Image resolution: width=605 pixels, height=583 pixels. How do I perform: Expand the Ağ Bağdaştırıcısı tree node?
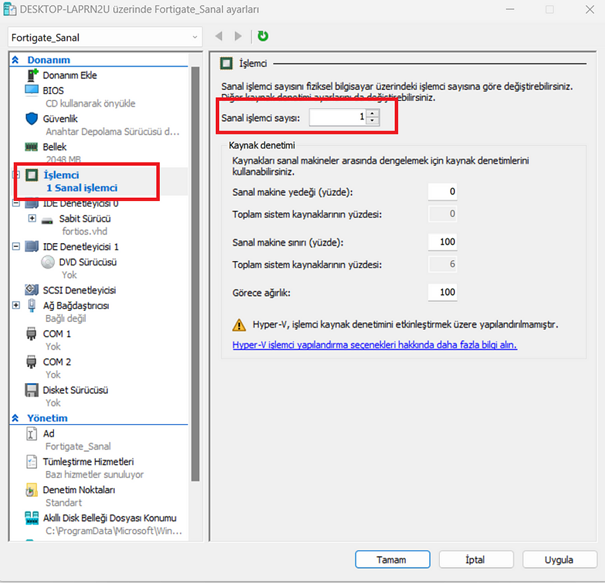16,305
